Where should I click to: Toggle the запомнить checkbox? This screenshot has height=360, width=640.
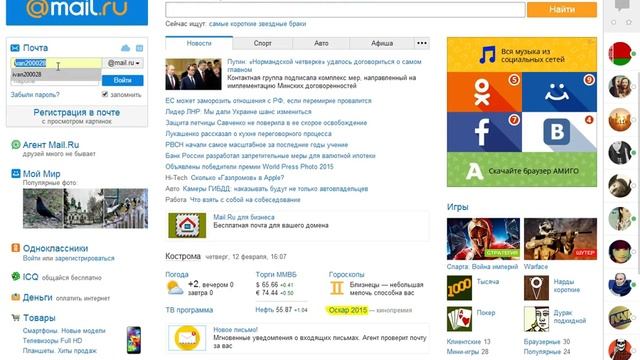105,94
